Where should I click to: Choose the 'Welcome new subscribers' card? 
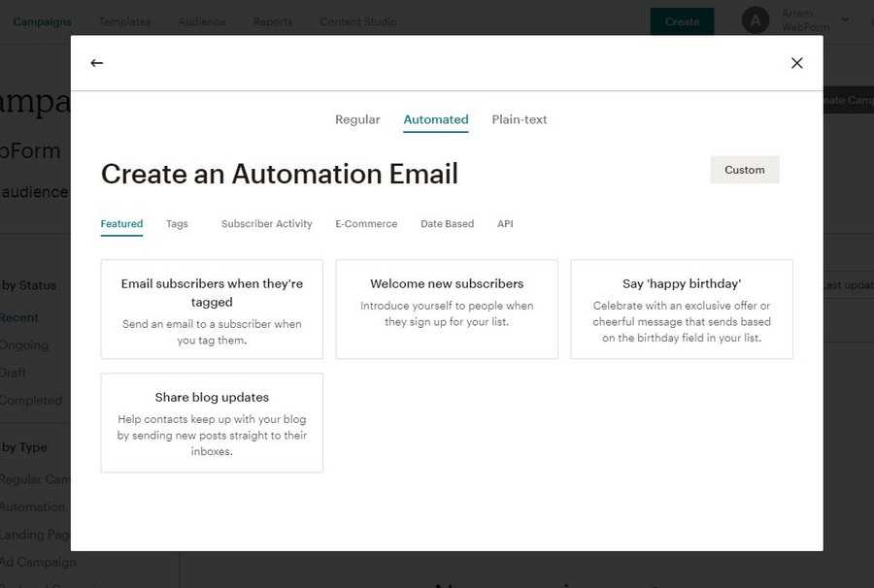(x=447, y=310)
